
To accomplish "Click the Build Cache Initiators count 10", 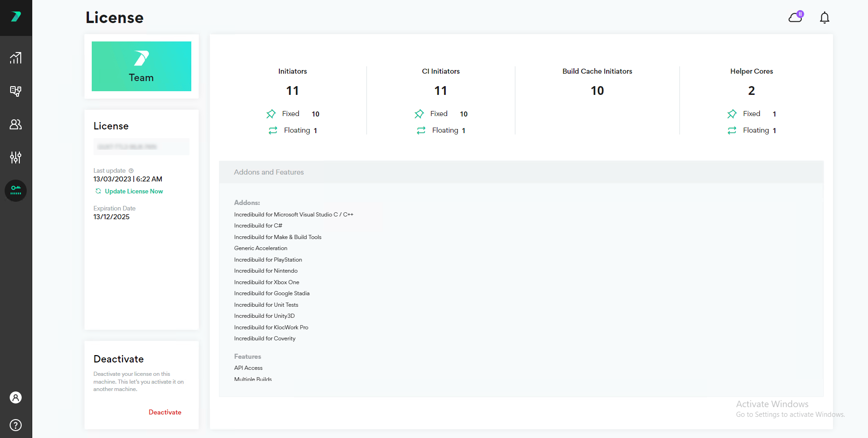I will [x=597, y=91].
